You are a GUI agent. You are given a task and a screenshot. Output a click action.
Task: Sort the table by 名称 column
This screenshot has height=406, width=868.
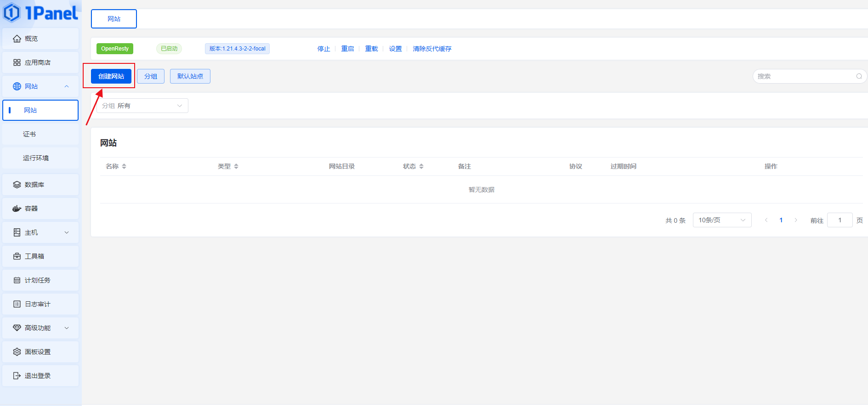124,166
